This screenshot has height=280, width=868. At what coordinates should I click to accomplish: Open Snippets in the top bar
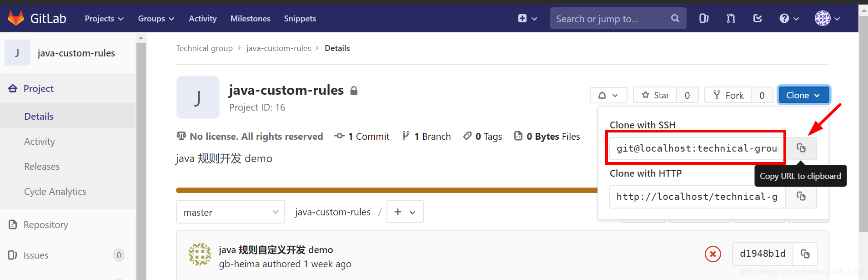tap(300, 19)
